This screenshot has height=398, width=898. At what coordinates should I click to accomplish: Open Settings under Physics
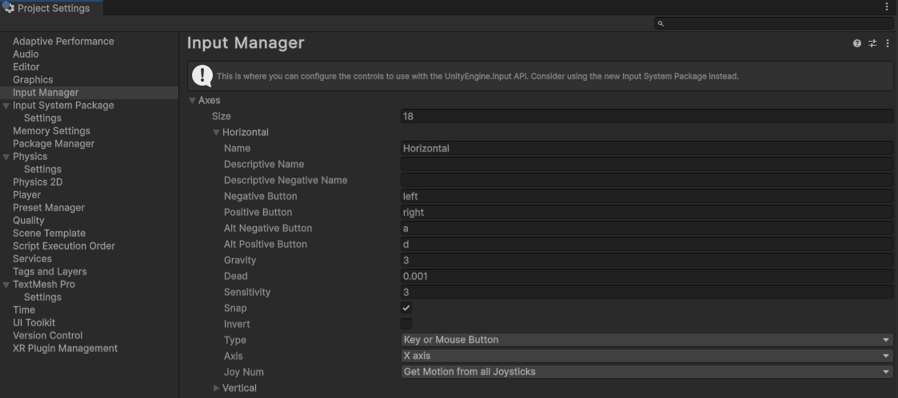click(x=42, y=170)
